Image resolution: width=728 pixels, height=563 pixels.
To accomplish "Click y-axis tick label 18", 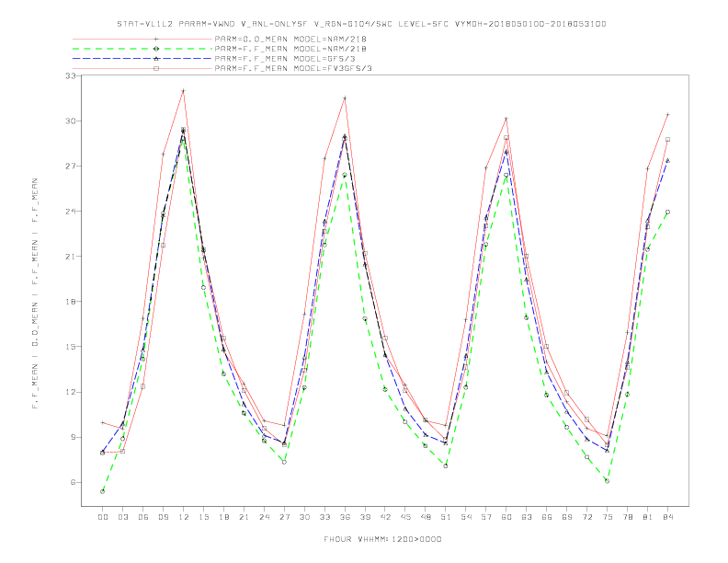I will point(71,301).
